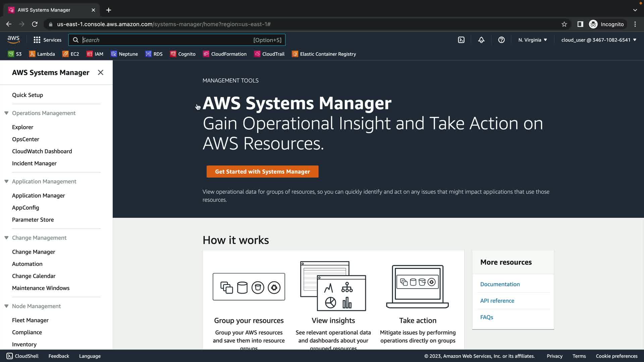Bookmark this page with the star icon
This screenshot has height=362, width=644.
564,24
